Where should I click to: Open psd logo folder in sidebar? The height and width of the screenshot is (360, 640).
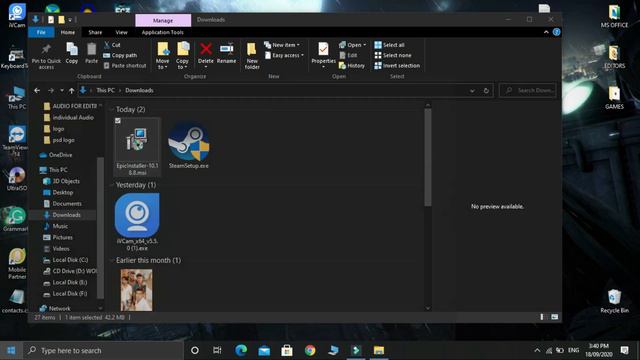click(59, 140)
